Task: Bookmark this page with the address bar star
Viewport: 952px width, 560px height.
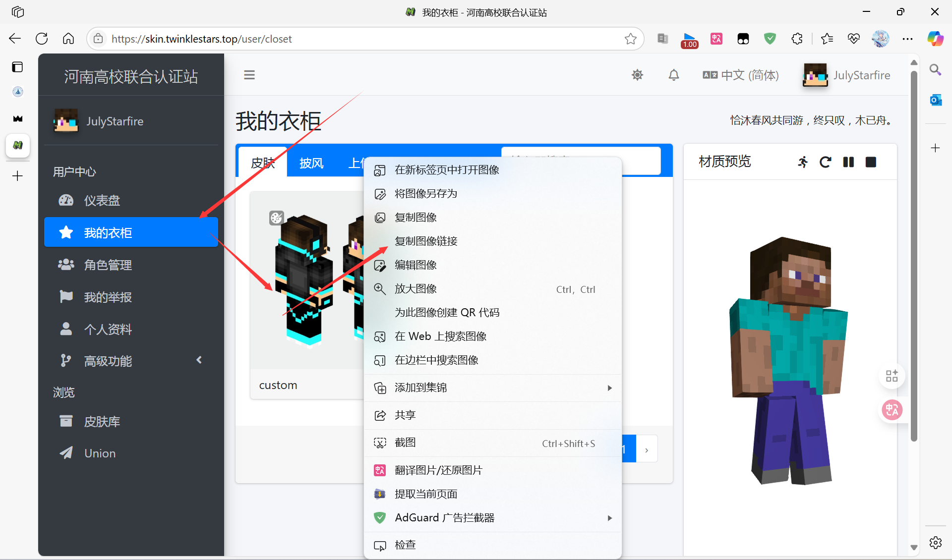Action: click(630, 39)
